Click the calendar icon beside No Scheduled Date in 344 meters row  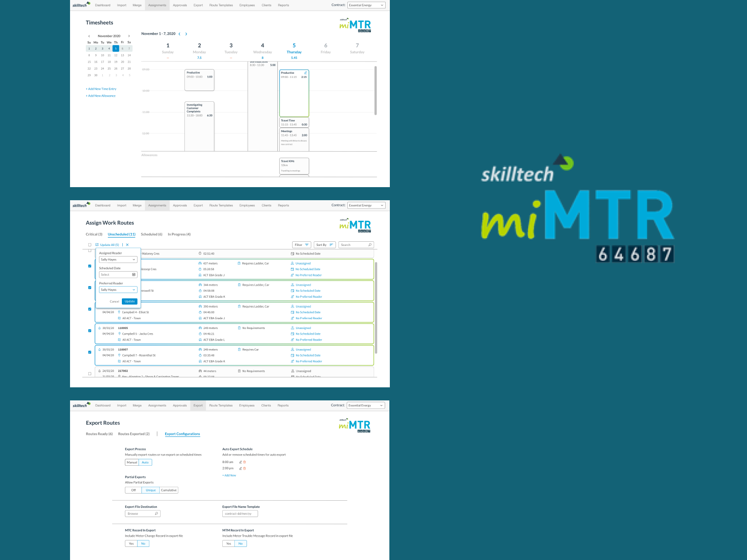292,291
